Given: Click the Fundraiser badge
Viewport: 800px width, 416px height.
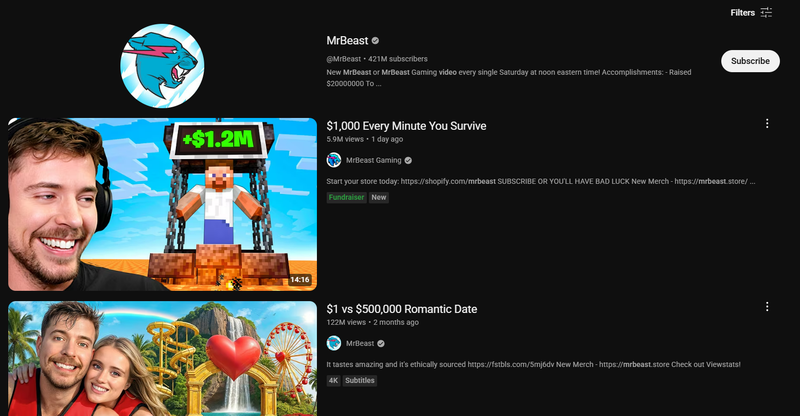Looking at the screenshot, I should [346, 198].
